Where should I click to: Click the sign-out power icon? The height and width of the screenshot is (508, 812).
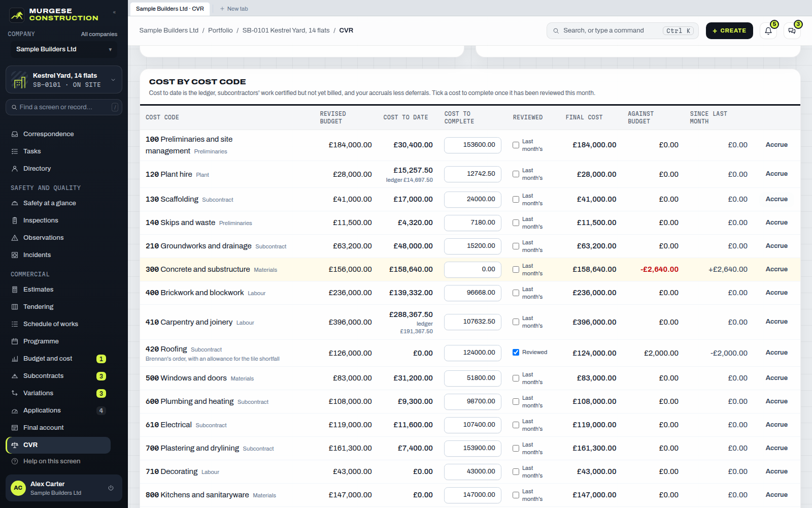tap(111, 488)
